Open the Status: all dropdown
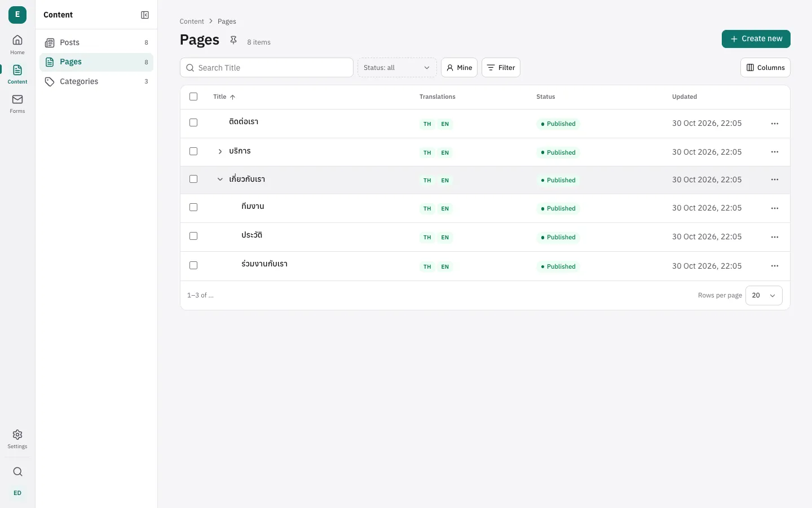Screen dimensions: 812x508 click(x=397, y=68)
